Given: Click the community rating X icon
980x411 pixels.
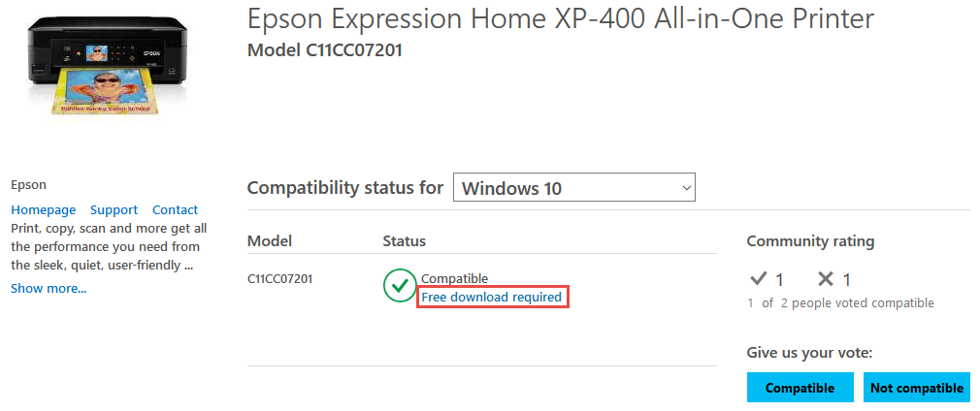Looking at the screenshot, I should (x=827, y=279).
